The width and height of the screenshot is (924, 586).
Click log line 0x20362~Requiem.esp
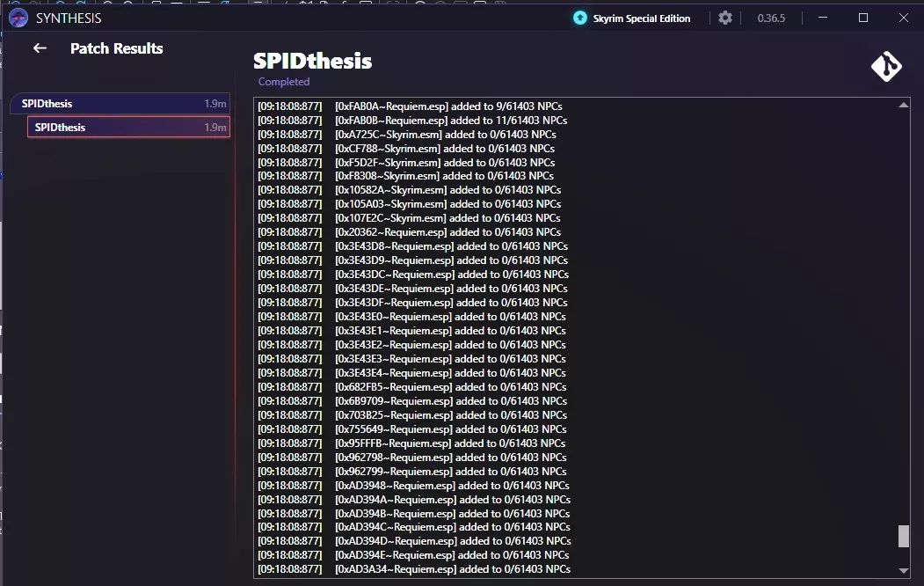point(410,232)
